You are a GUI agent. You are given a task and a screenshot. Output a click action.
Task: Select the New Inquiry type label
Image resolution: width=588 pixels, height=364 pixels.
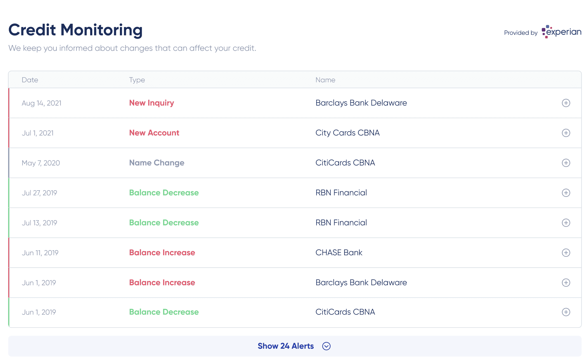click(152, 103)
